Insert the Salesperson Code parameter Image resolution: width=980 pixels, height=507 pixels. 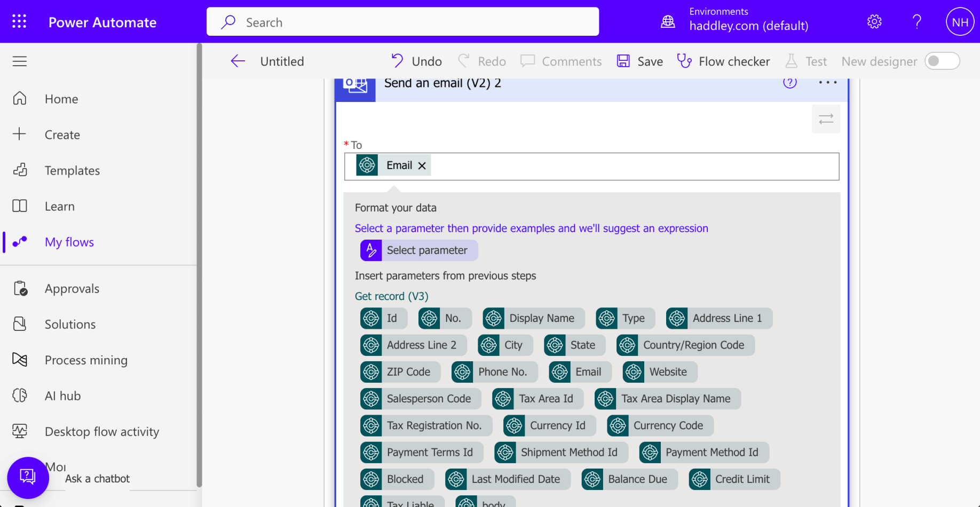click(421, 399)
